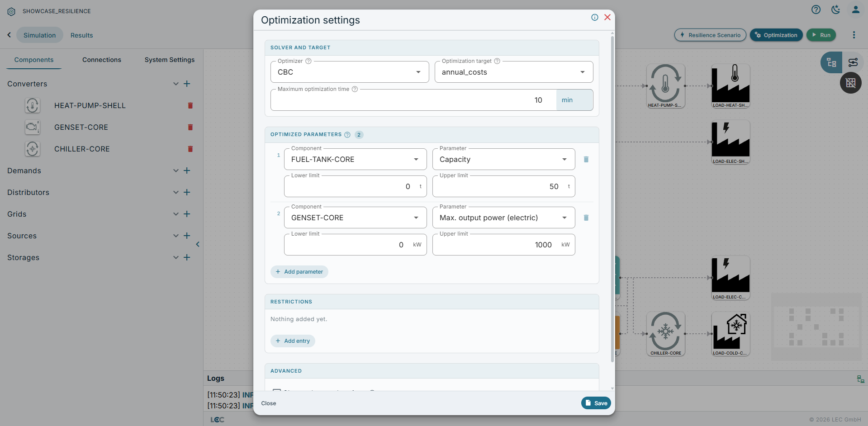Open info icon in Optimization settings header
This screenshot has width=868, height=426.
[595, 17]
